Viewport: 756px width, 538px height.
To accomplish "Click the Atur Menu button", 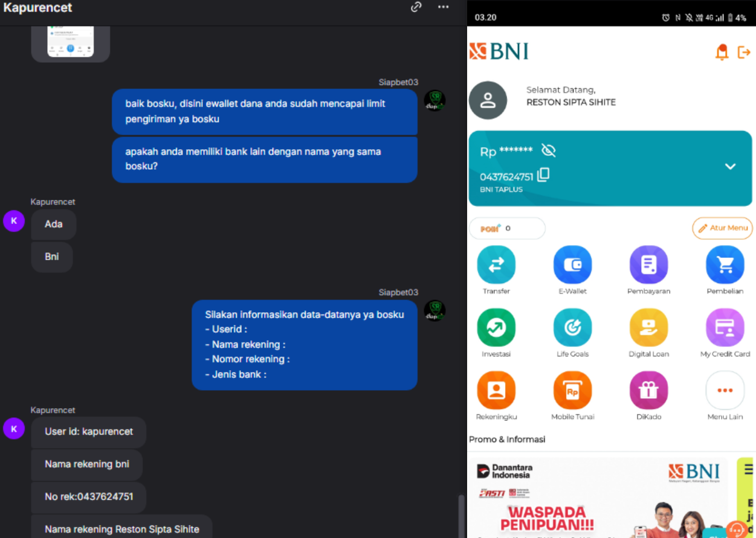I will point(722,228).
